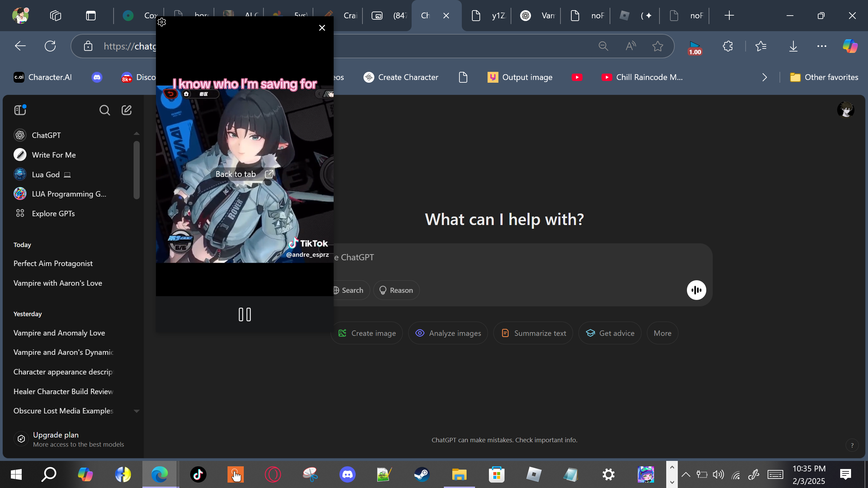Click the zoom out icon in address bar
The width and height of the screenshot is (868, 488).
point(603,46)
